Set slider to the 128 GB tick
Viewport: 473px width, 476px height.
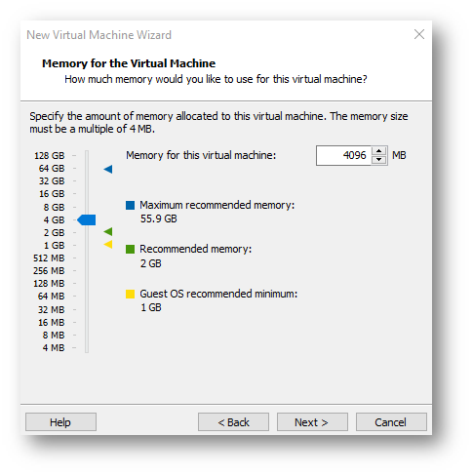[x=87, y=156]
